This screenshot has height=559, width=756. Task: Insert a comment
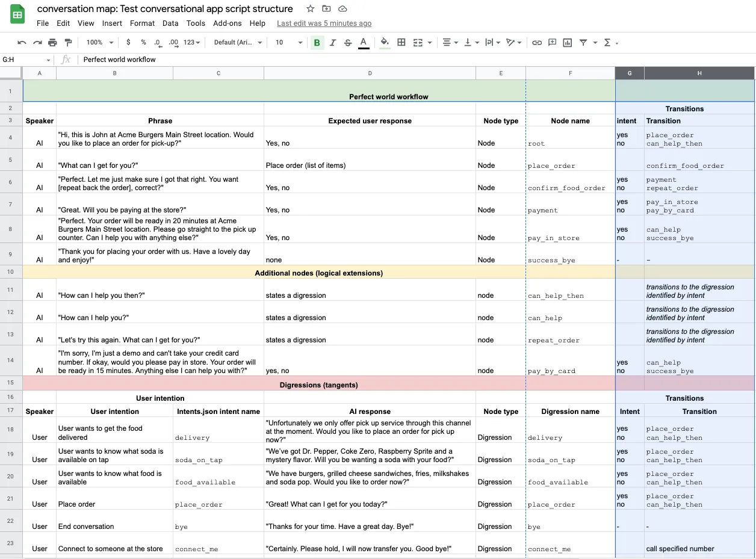click(552, 43)
